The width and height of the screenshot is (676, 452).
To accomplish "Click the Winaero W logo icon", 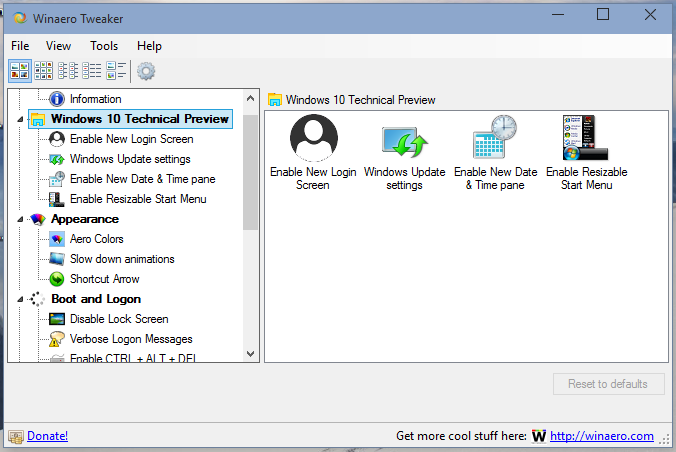I will (x=539, y=436).
